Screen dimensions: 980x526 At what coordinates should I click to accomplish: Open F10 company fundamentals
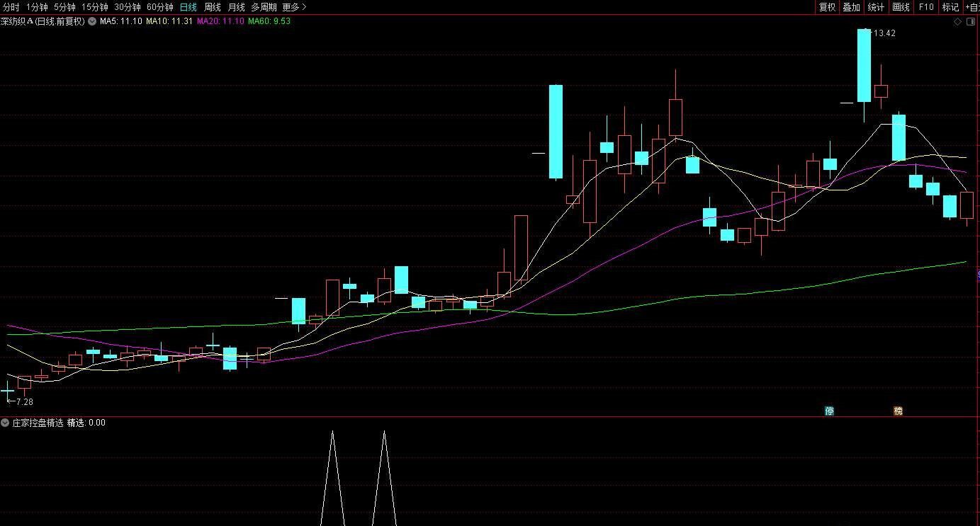[x=925, y=7]
